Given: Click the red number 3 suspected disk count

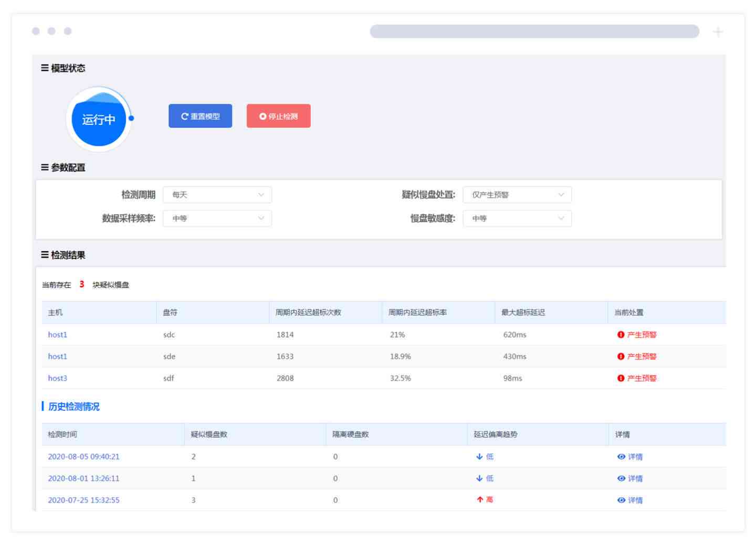Looking at the screenshot, I should coord(82,284).
